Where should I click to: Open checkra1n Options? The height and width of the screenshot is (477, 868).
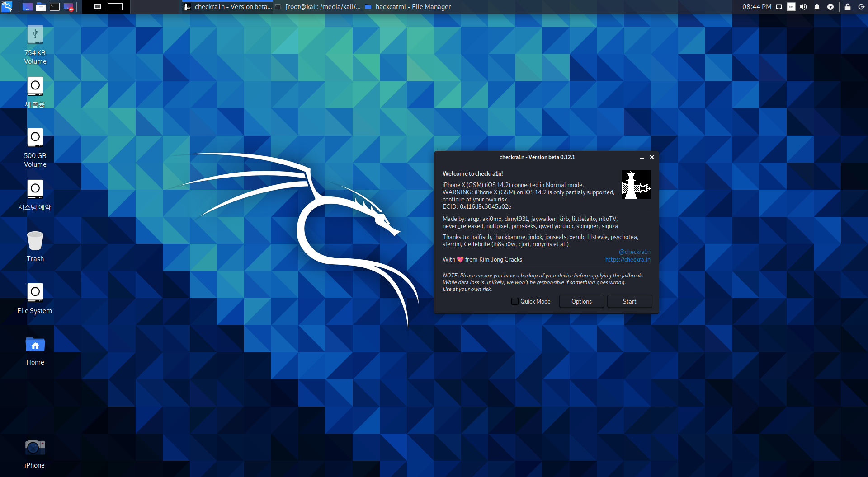581,301
